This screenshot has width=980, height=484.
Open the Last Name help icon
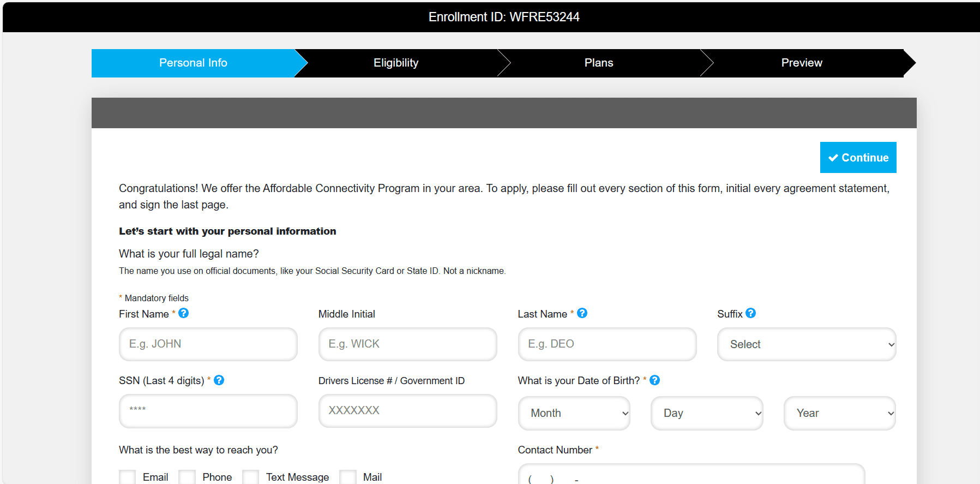pyautogui.click(x=582, y=313)
